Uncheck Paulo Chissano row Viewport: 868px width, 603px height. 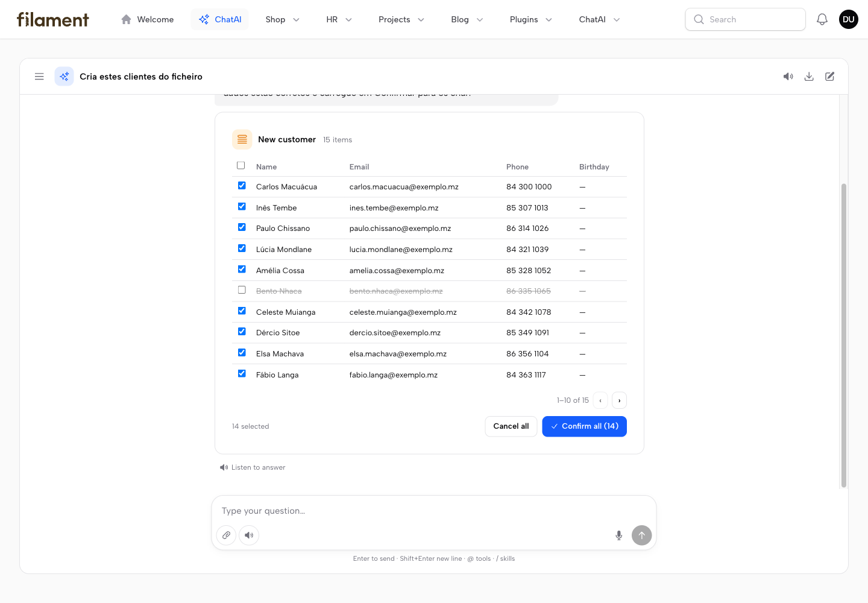[242, 227]
